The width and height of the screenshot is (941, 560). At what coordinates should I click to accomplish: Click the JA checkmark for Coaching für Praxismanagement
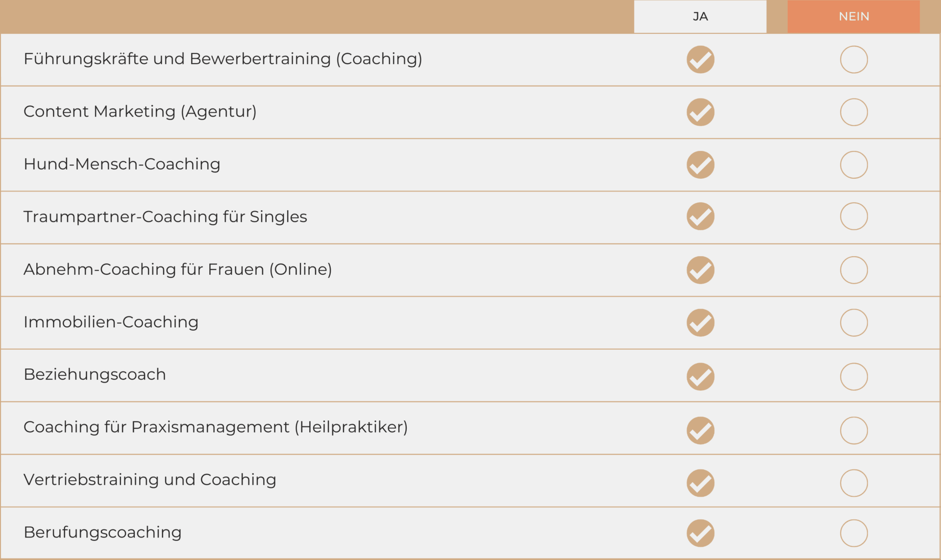700,431
